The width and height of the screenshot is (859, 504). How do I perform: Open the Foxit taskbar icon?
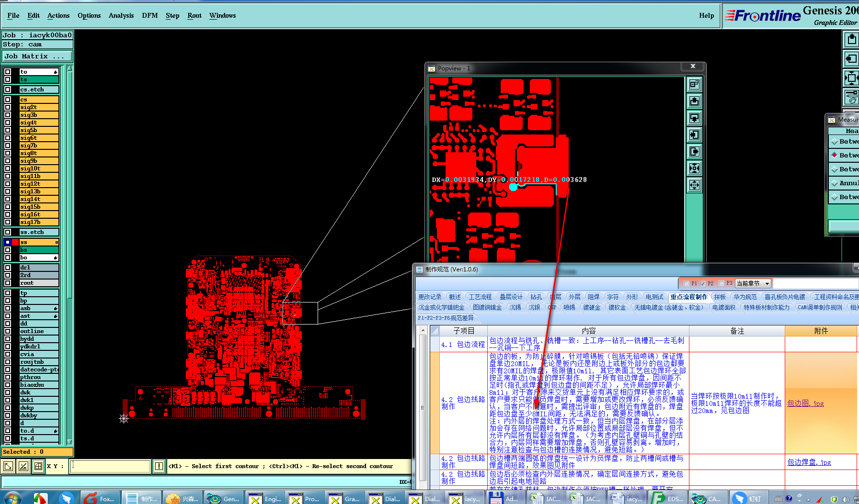[99, 498]
